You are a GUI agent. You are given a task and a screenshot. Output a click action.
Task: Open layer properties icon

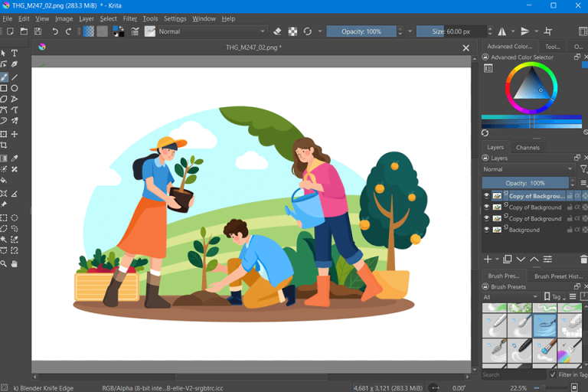pyautogui.click(x=547, y=260)
